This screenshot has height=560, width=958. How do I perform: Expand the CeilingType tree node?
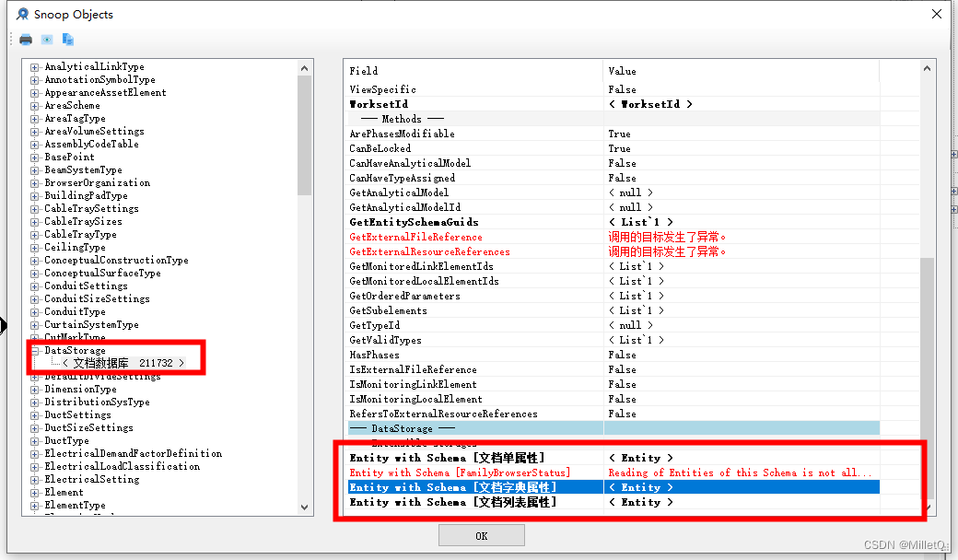[x=35, y=248]
